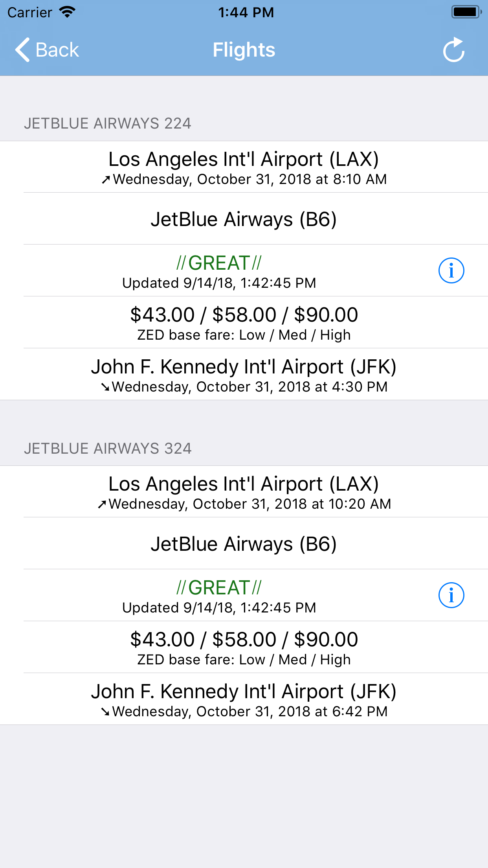Screen dimensions: 488x868
Task: Go back using the Back button
Action: point(47,50)
